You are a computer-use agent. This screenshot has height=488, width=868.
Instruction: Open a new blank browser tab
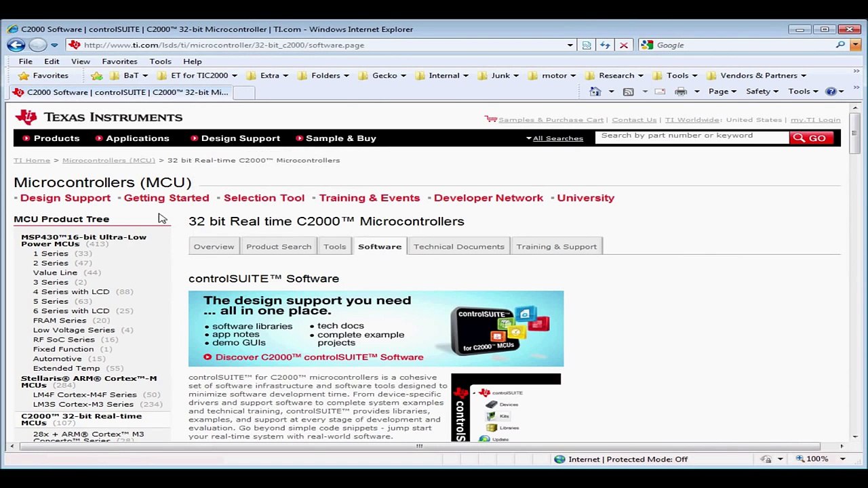click(244, 93)
